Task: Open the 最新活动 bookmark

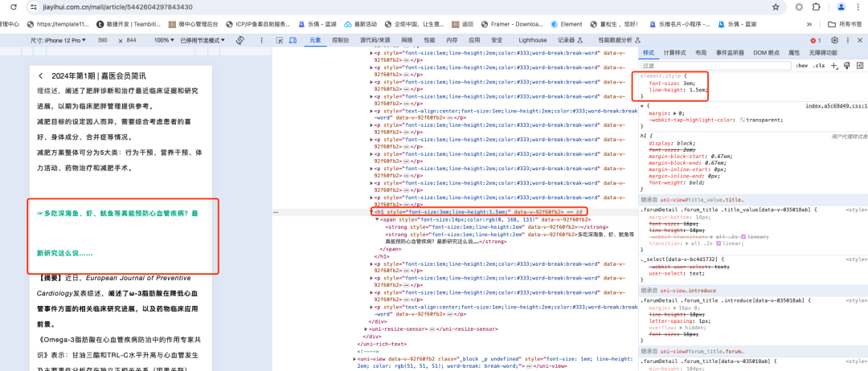Action: click(360, 24)
